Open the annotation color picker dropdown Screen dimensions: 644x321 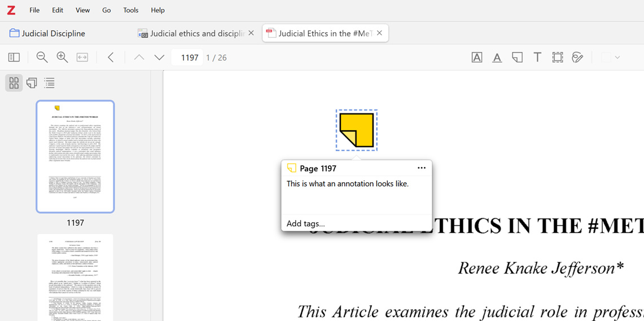(x=610, y=58)
